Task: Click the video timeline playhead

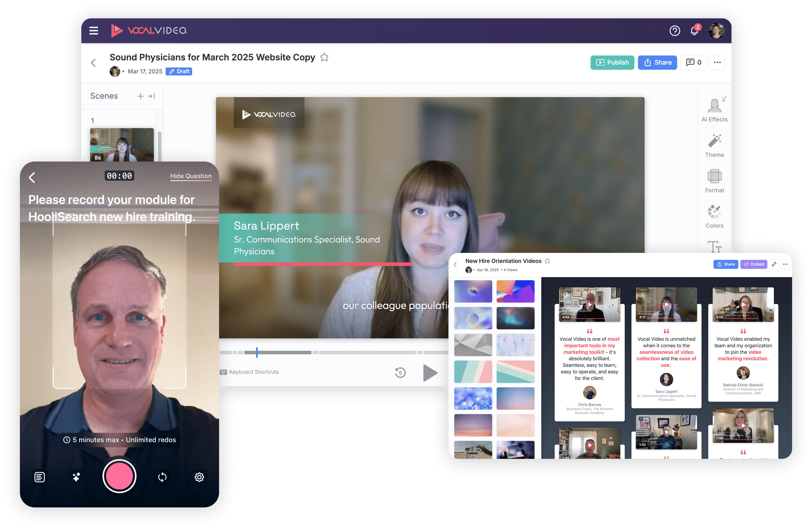Action: tap(257, 353)
